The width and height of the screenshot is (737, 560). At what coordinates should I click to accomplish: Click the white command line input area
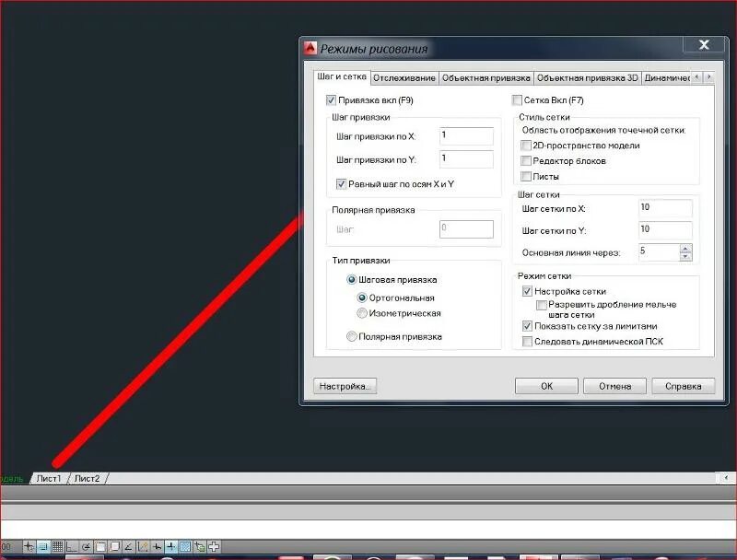(368, 529)
